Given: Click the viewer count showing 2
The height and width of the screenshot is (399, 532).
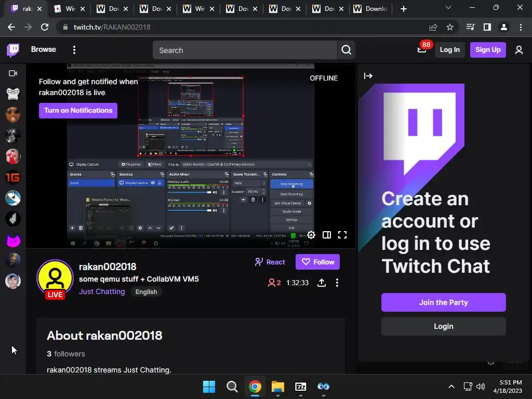Looking at the screenshot, I should coord(274,283).
